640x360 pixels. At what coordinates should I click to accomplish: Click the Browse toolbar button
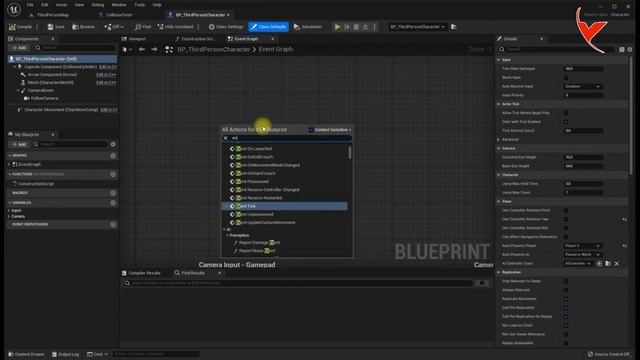coord(83,27)
